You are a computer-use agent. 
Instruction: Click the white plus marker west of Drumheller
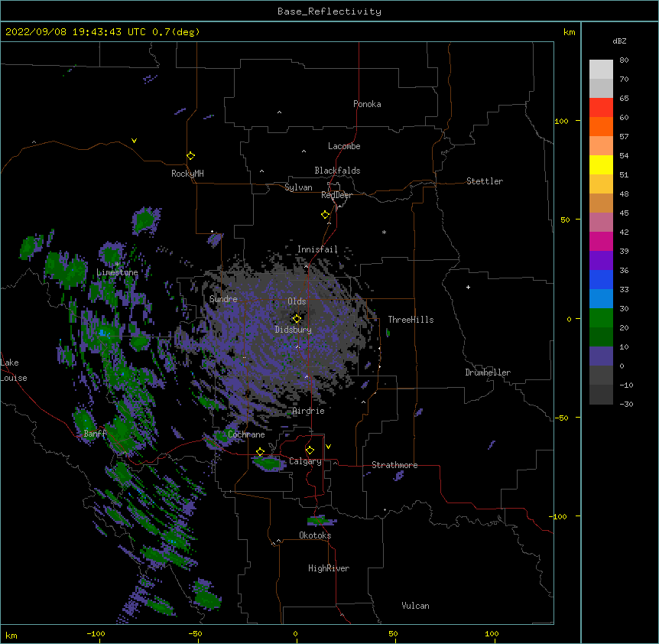[x=468, y=287]
